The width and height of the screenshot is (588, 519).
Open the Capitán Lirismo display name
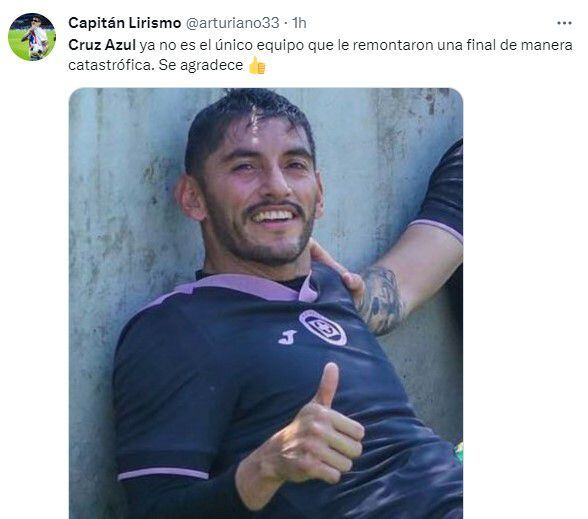coord(124,23)
